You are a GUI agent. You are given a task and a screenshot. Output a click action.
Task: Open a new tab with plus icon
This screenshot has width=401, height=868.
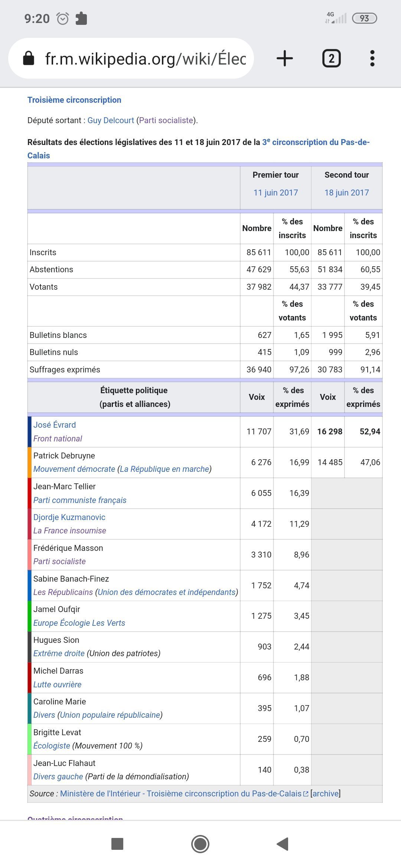point(285,59)
